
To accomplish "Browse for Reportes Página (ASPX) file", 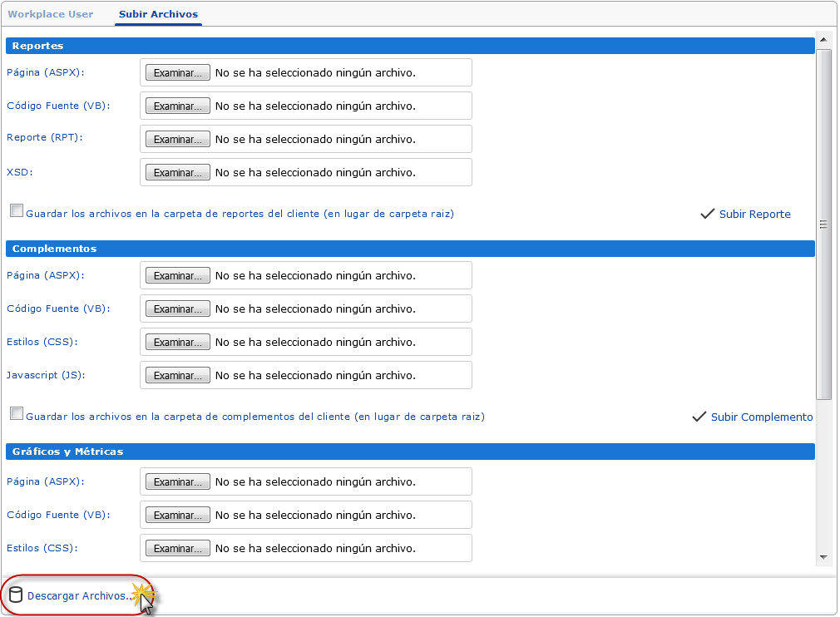I will pyautogui.click(x=177, y=73).
